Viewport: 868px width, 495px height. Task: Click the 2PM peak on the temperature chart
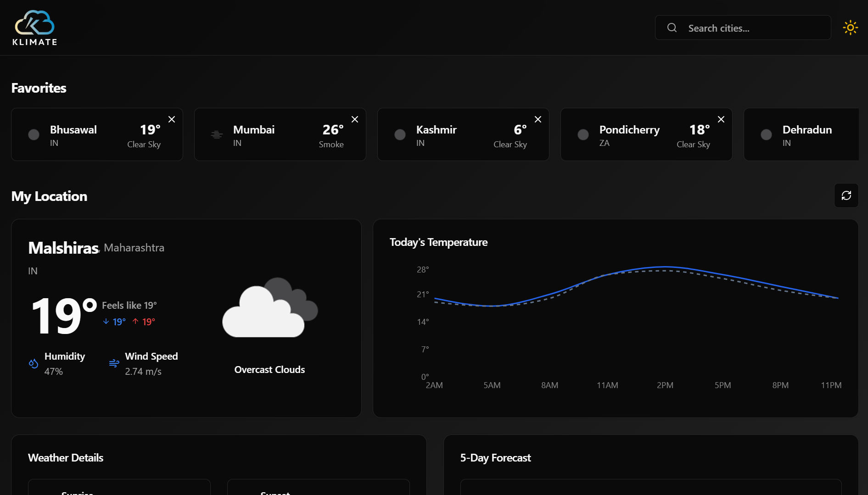tap(666, 267)
